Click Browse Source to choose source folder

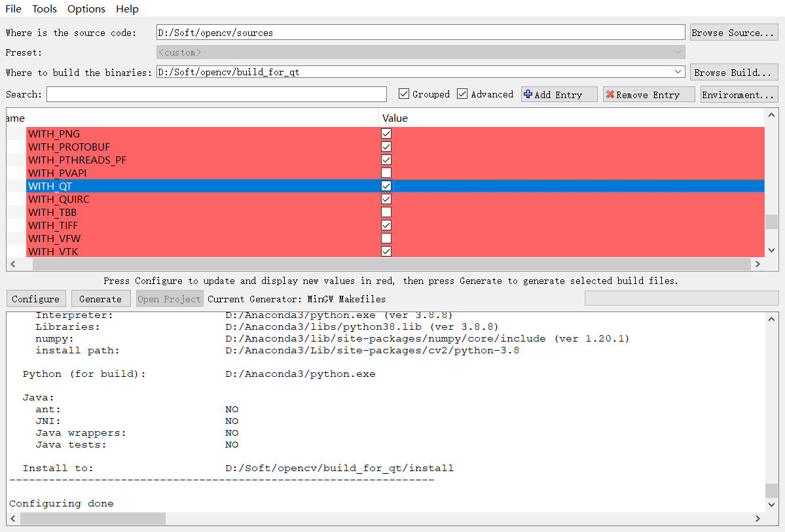(733, 32)
